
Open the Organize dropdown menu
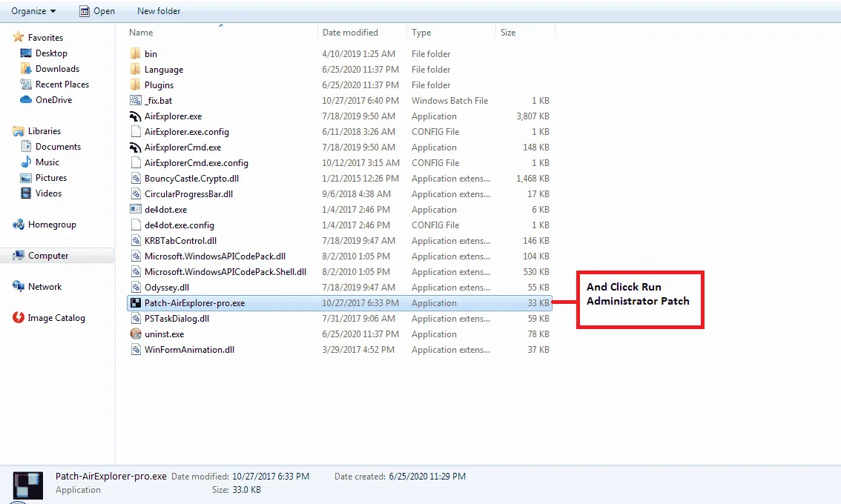pyautogui.click(x=33, y=10)
